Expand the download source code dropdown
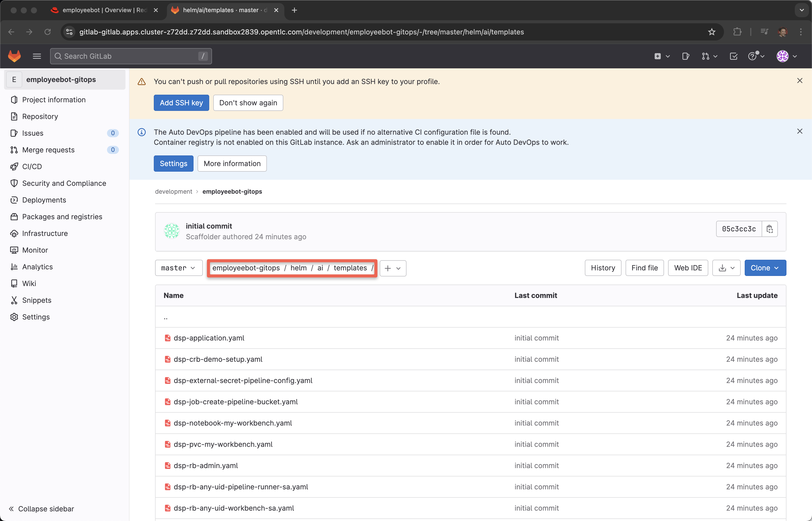The width and height of the screenshot is (812, 521). 726,268
